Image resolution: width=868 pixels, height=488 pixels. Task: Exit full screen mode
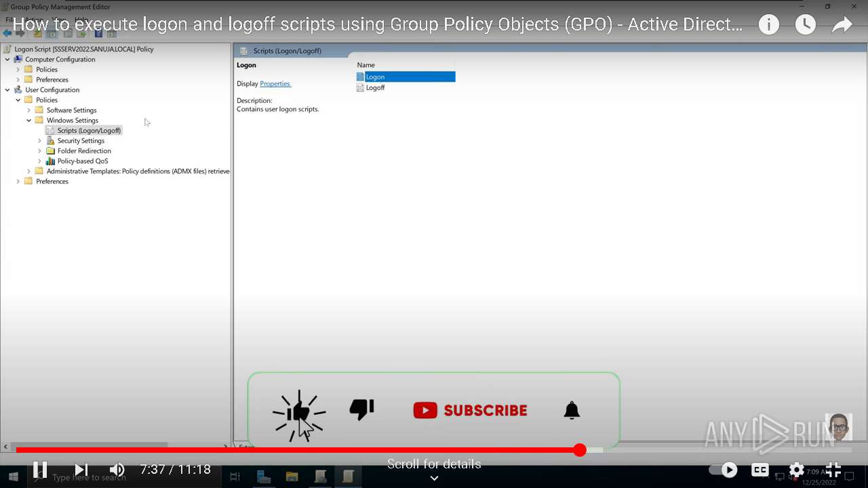[x=833, y=469]
